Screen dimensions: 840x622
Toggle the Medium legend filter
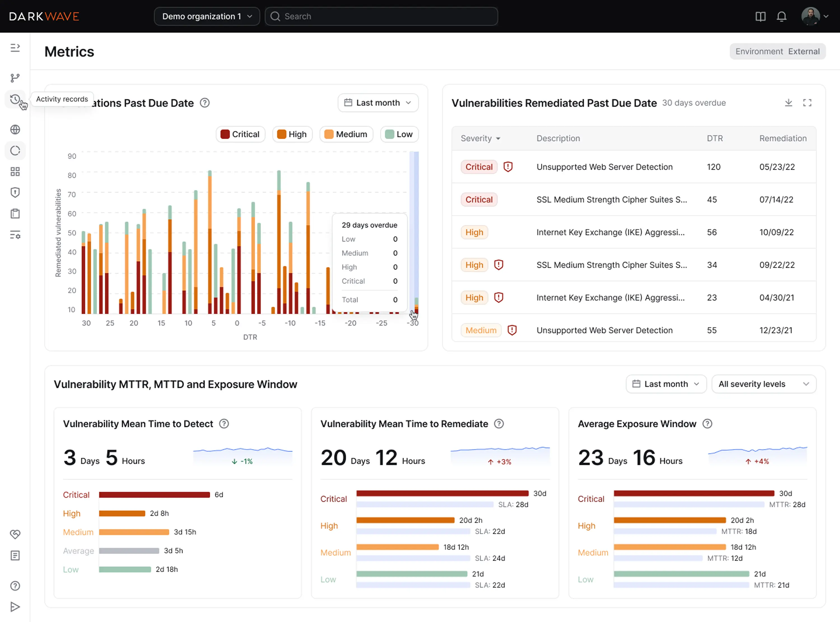[x=346, y=134]
